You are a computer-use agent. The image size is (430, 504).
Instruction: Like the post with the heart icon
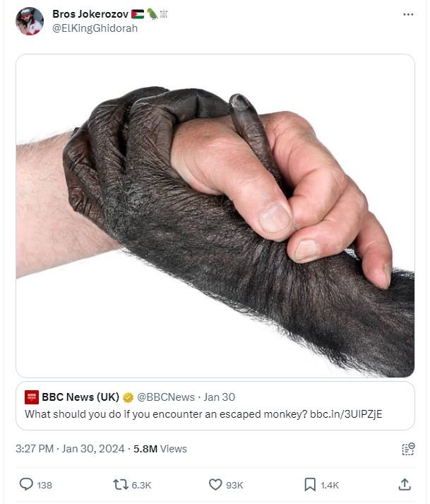[x=215, y=484]
